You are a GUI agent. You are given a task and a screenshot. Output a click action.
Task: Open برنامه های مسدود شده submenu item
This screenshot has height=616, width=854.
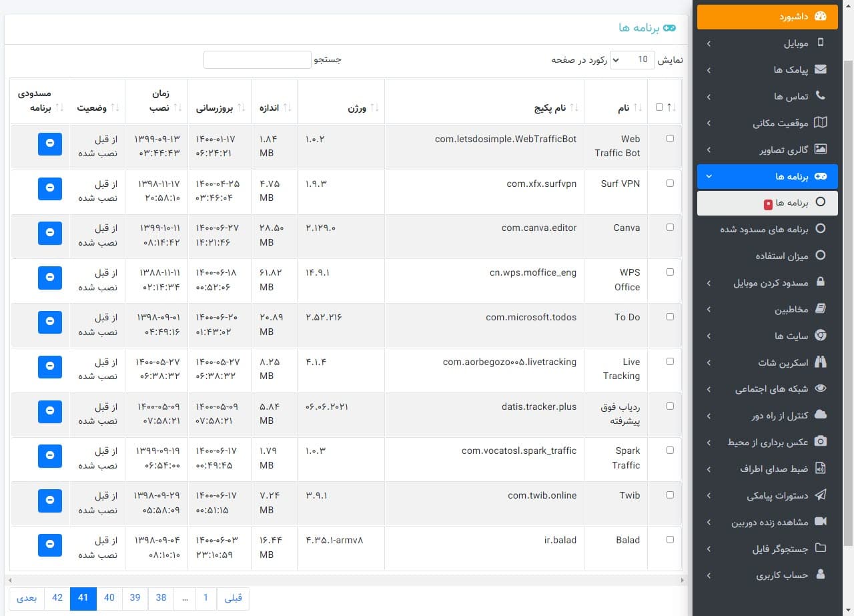point(767,229)
